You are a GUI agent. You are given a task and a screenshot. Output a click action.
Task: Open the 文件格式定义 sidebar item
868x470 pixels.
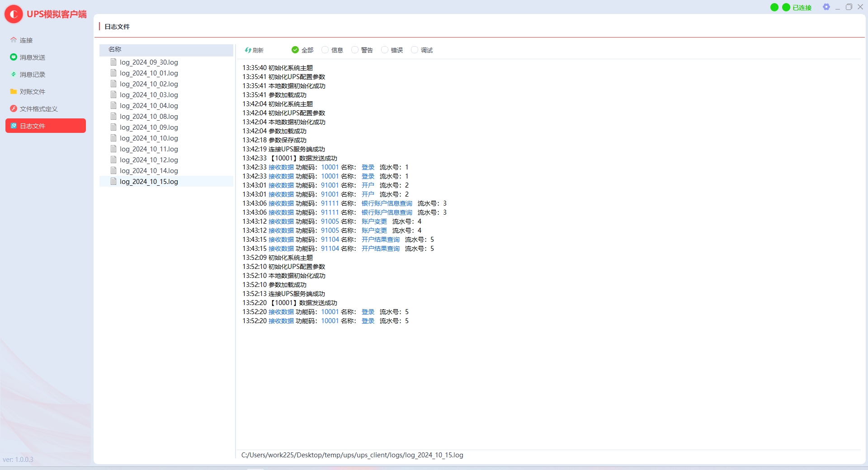tap(46, 109)
